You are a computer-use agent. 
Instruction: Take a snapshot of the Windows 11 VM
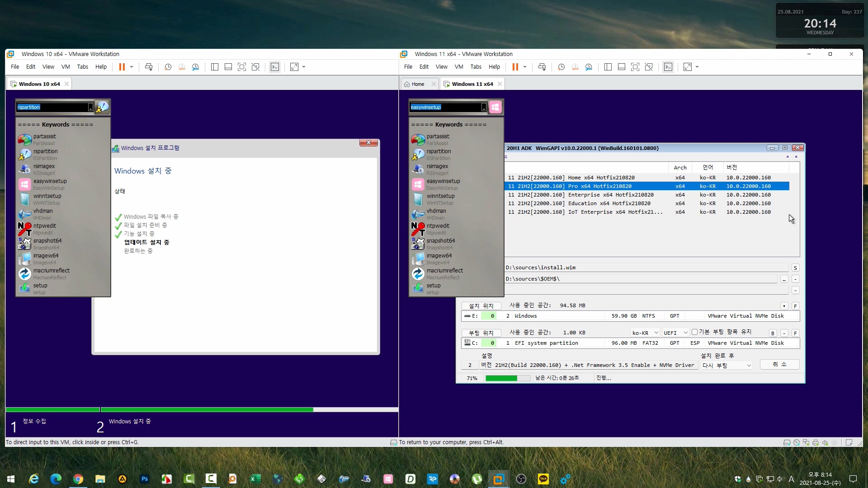pyautogui.click(x=561, y=67)
